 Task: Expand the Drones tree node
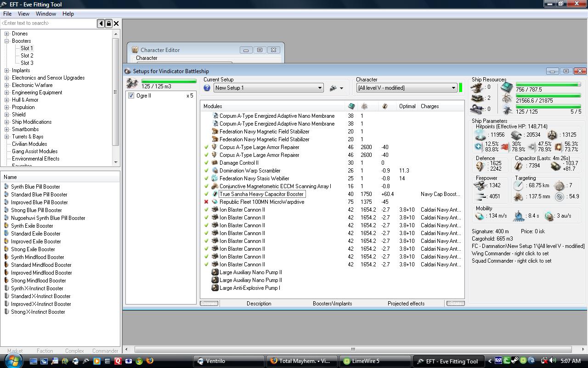pos(7,34)
